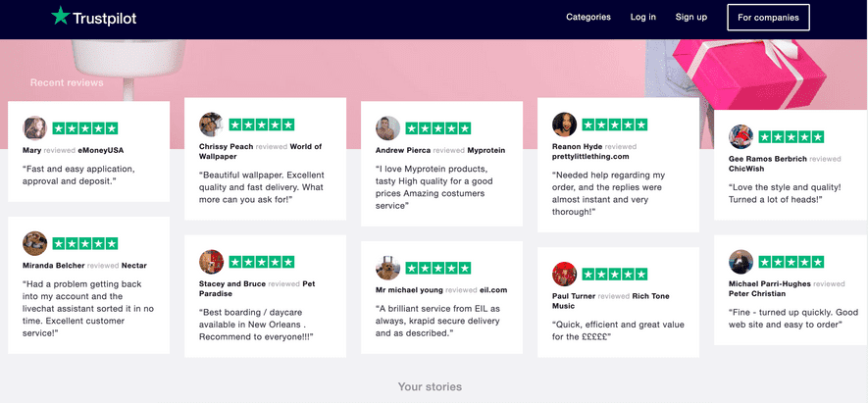Viewport: 868px width, 403px height.
Task: Click the Sign up link
Action: click(691, 17)
